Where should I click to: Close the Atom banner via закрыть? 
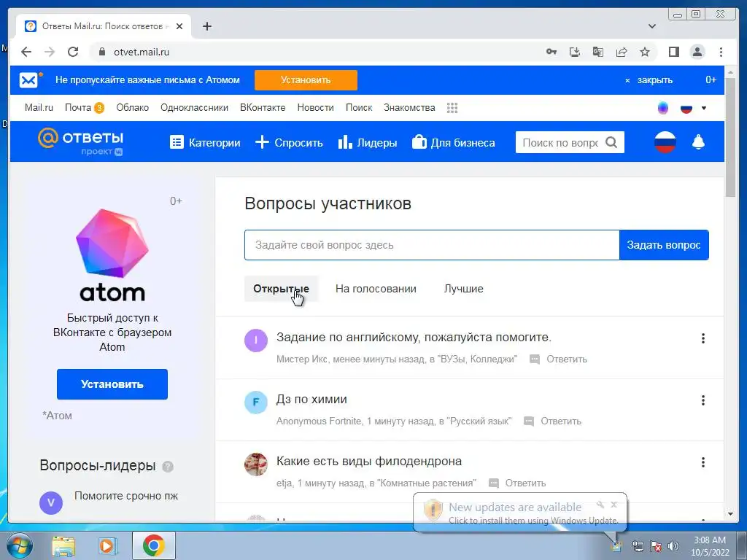coord(649,80)
